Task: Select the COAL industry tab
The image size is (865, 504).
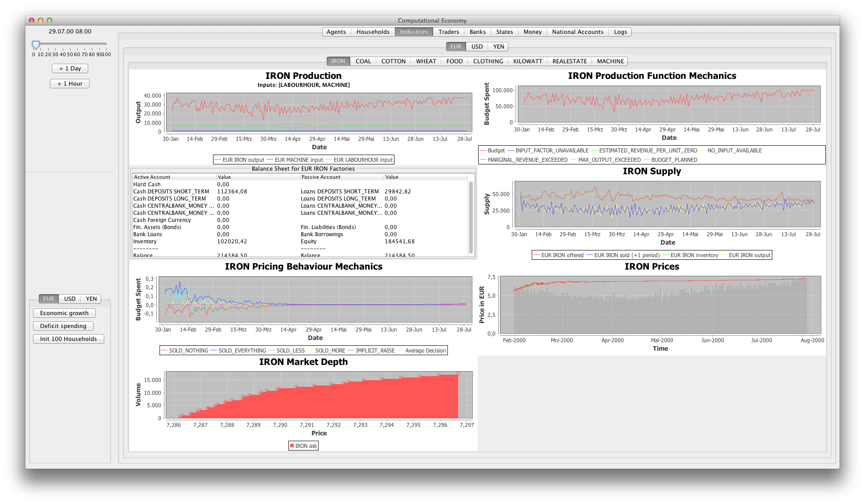Action: pos(363,61)
